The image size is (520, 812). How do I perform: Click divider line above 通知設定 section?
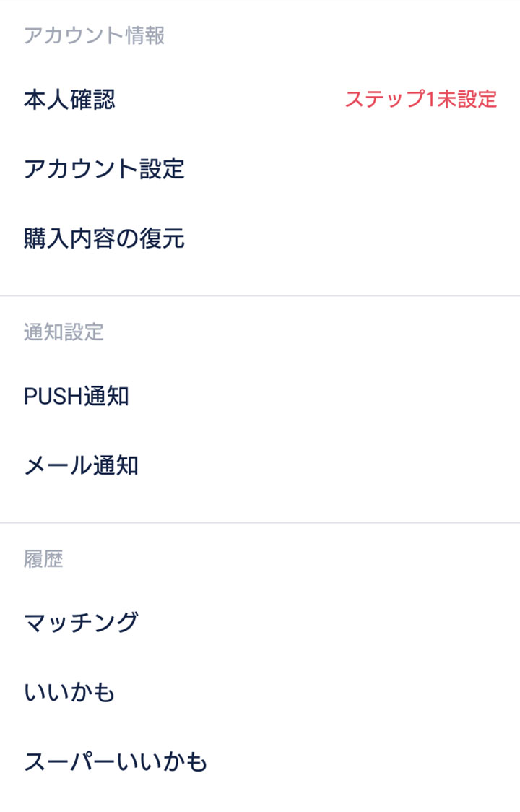(x=260, y=295)
